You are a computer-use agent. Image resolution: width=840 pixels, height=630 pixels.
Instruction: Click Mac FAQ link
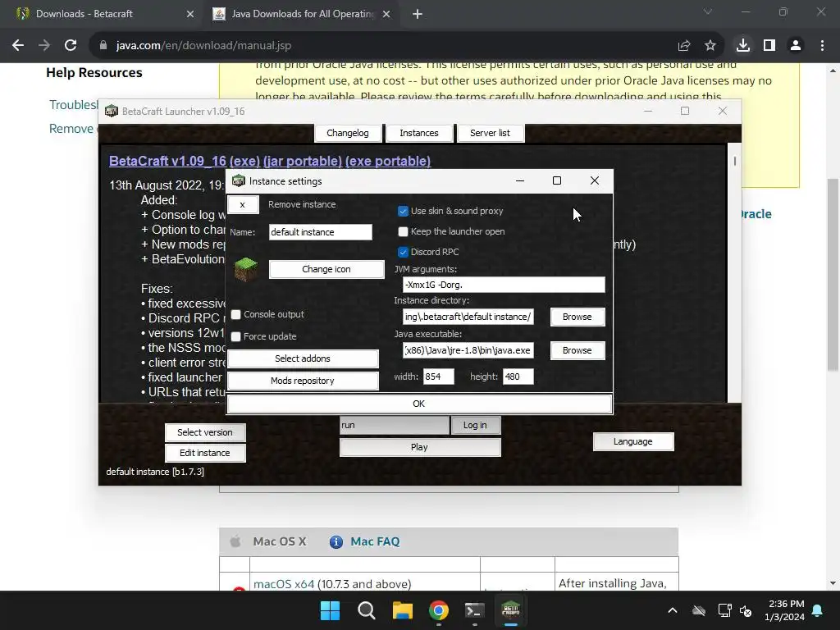point(375,541)
